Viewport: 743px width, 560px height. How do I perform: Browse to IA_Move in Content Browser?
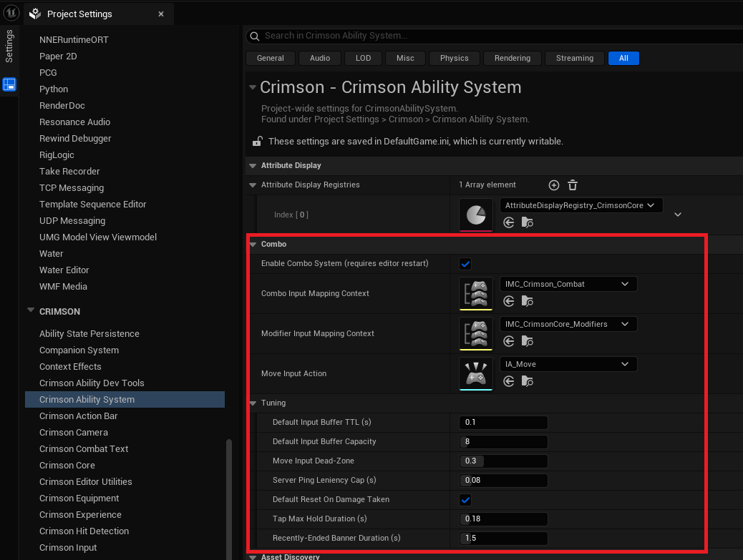527,381
